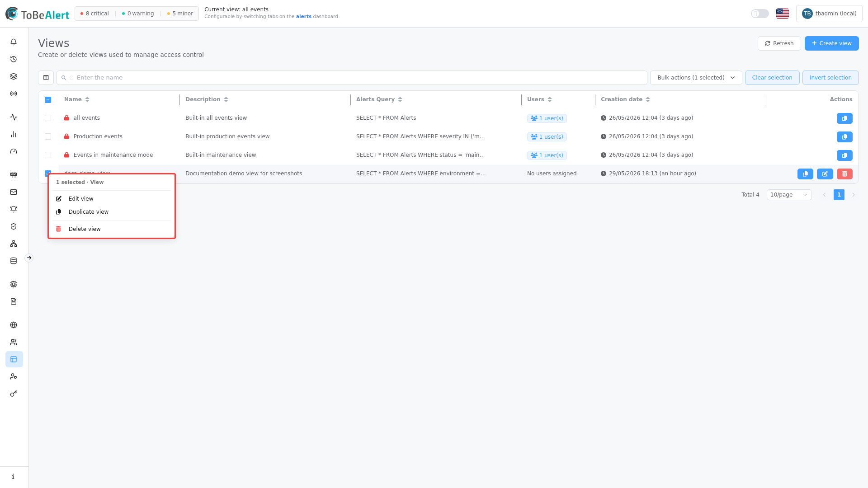This screenshot has width=868, height=488.
Task: Duplicate the Production events view
Action: click(x=844, y=137)
